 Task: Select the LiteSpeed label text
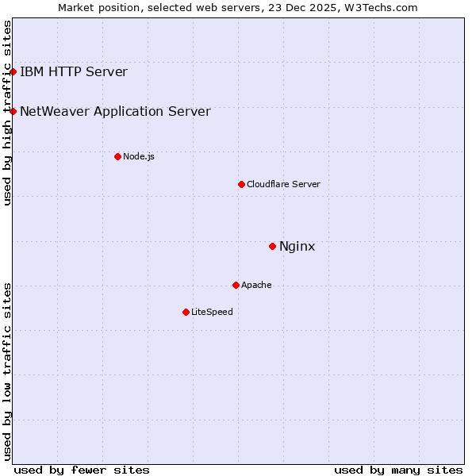pyautogui.click(x=212, y=313)
